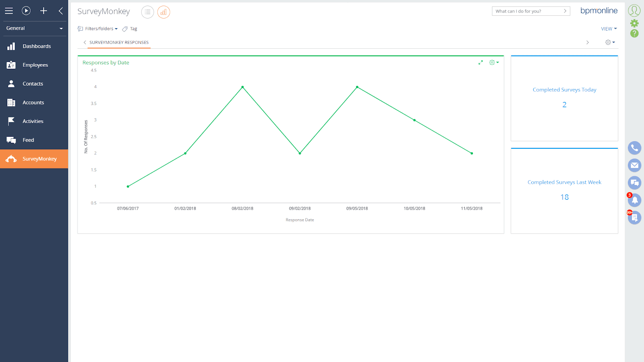Open the Feed section
Screen dimensions: 644x362
34,140
